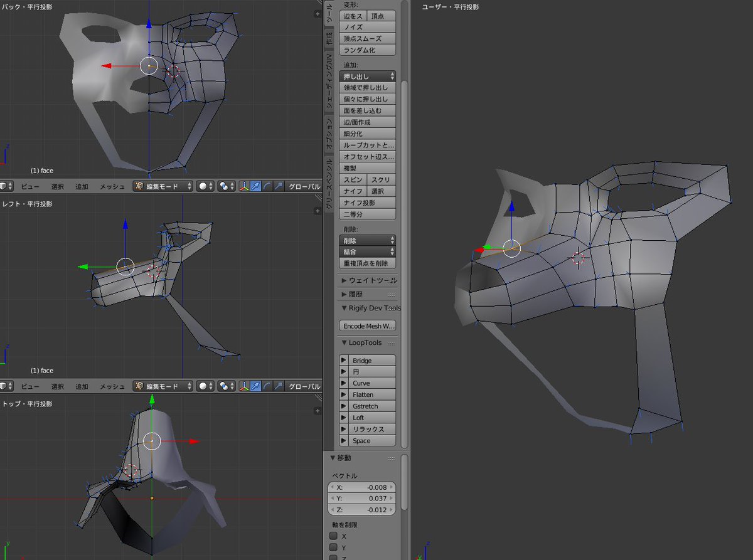Click 頂点スムーズ button
The height and width of the screenshot is (560, 753).
(x=368, y=38)
